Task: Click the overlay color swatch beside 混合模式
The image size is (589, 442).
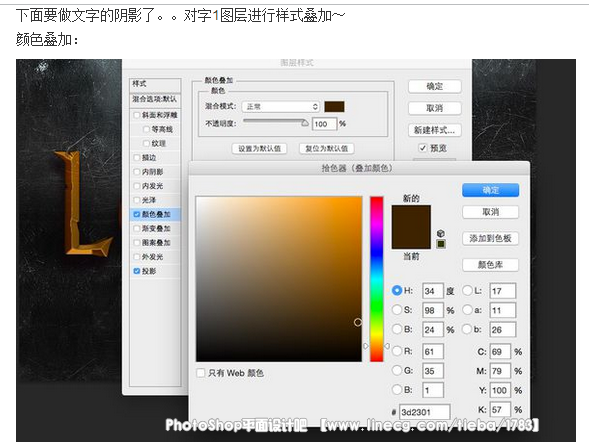Action: (334, 107)
